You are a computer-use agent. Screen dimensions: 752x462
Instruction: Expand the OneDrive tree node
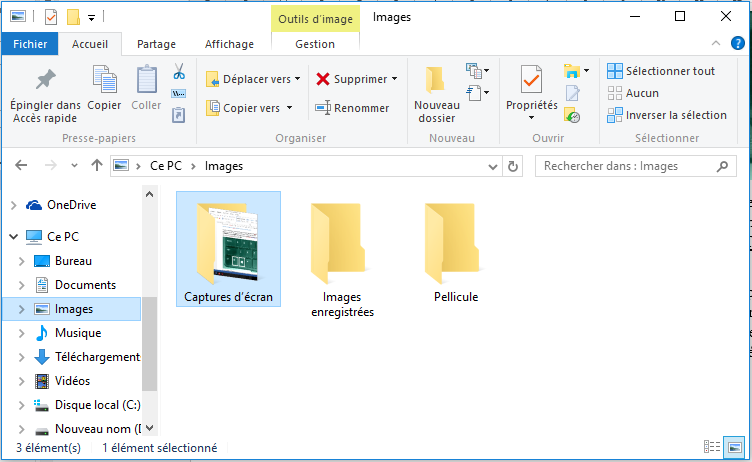point(14,205)
